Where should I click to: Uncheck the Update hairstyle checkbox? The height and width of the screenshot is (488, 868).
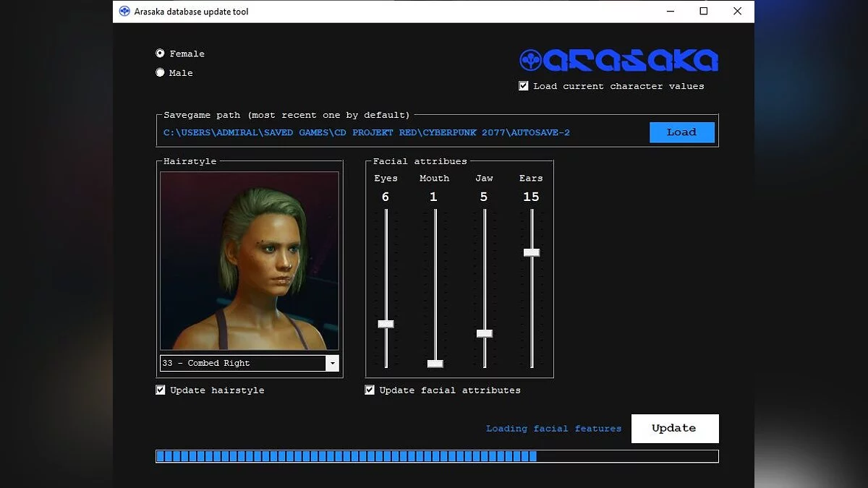(161, 390)
